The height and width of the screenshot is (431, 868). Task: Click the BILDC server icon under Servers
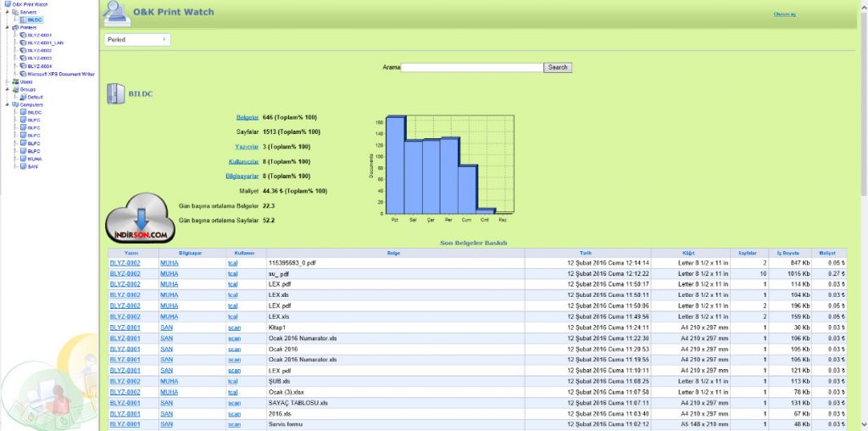pos(23,20)
